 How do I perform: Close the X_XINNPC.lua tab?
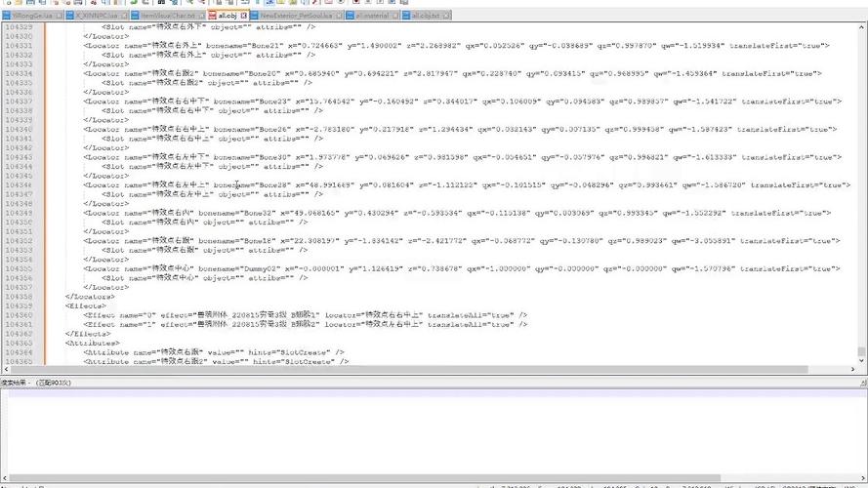tap(124, 17)
